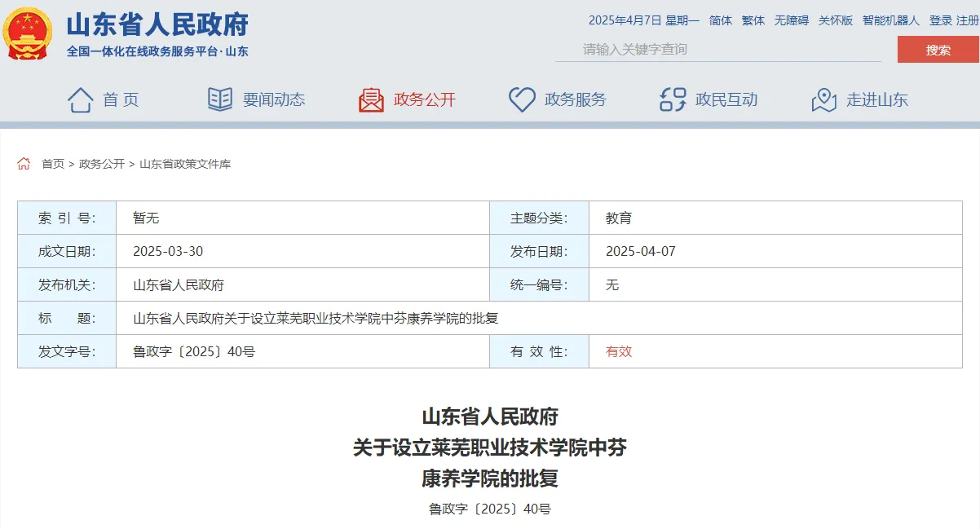The height and width of the screenshot is (529, 980).
Task: Click the 登录 link
Action: [x=941, y=20]
